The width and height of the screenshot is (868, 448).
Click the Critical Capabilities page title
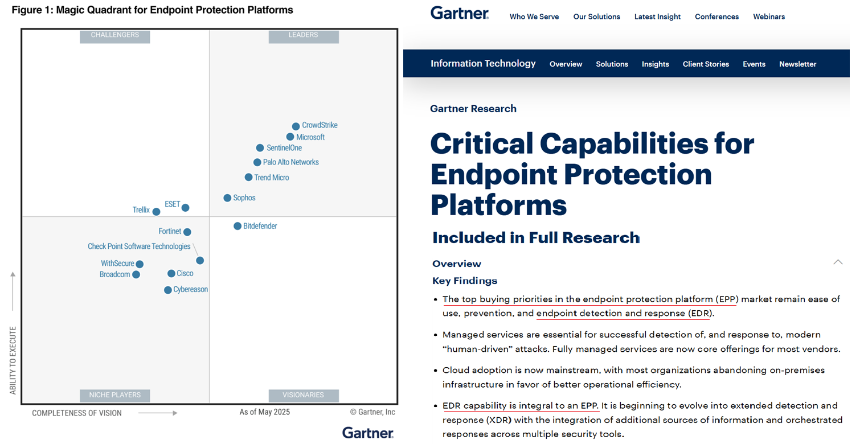point(592,174)
